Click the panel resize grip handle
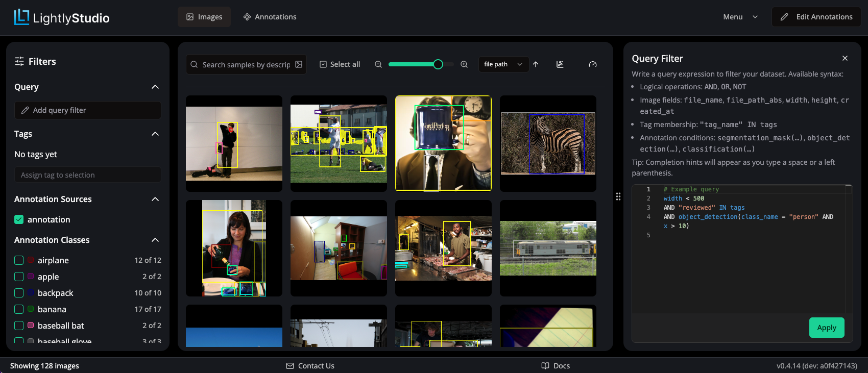868x373 pixels. click(x=618, y=196)
